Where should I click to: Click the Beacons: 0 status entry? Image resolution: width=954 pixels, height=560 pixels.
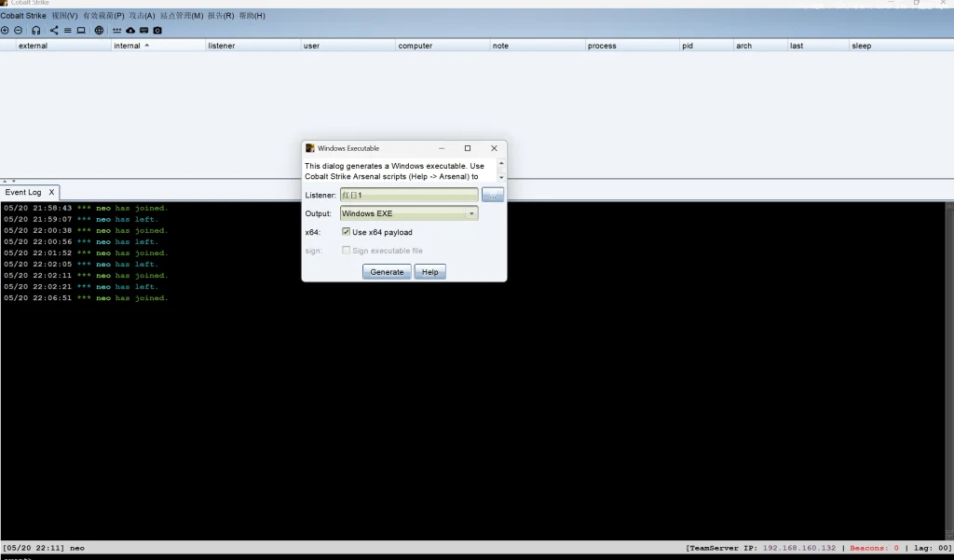click(874, 549)
